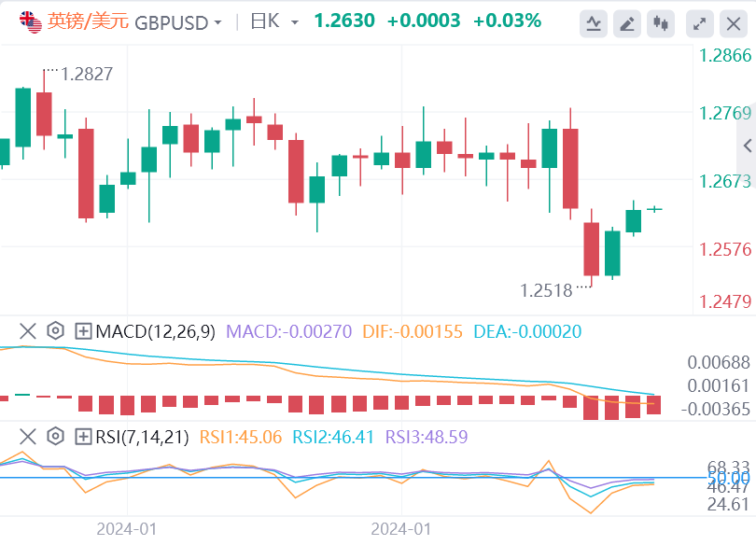756x545 pixels.
Task: Click the DEA:-0.00020 value
Action: [x=527, y=331]
